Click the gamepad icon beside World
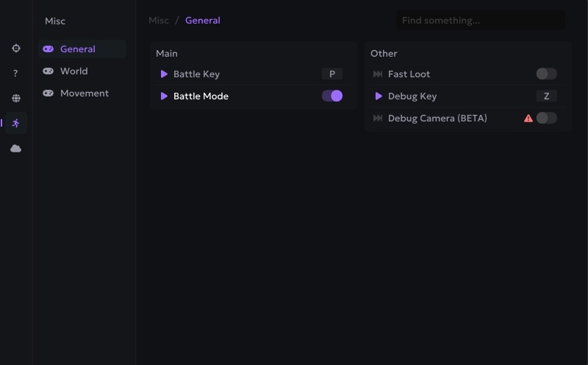The height and width of the screenshot is (365, 588). [x=49, y=71]
